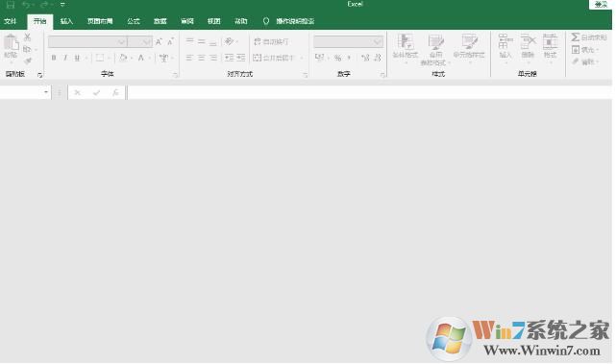Click the Middle Align icon
Viewport: 616px width, 364px height.
tap(202, 41)
